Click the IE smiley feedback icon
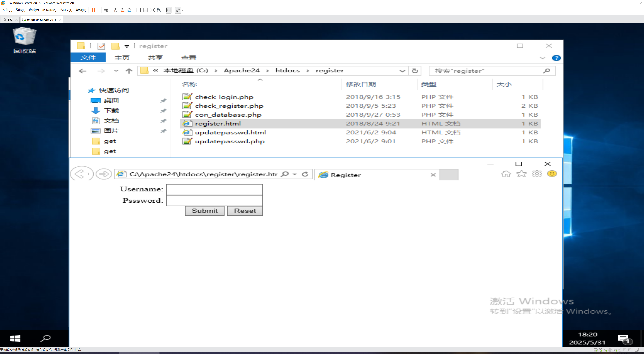The image size is (644, 354). tap(552, 174)
